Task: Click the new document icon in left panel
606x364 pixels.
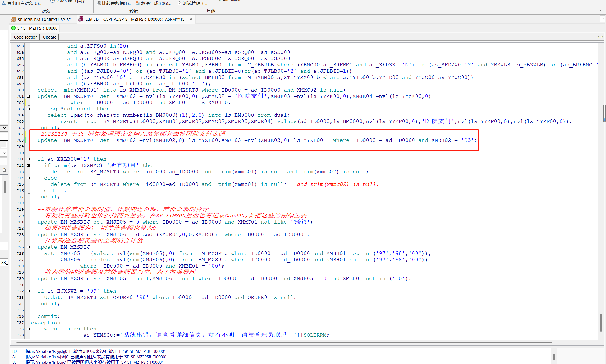Action: coord(4,170)
